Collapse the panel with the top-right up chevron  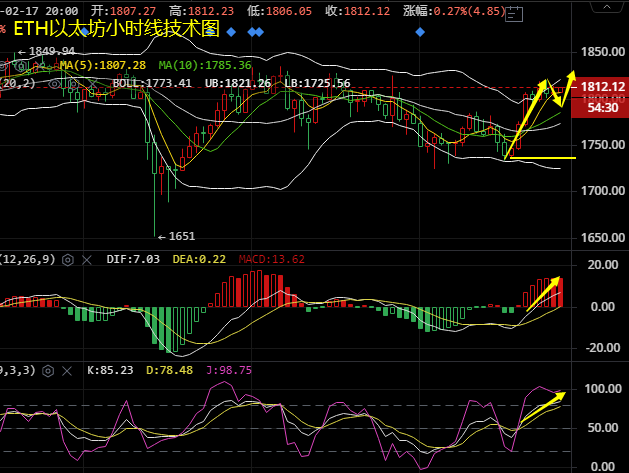click(x=607, y=6)
